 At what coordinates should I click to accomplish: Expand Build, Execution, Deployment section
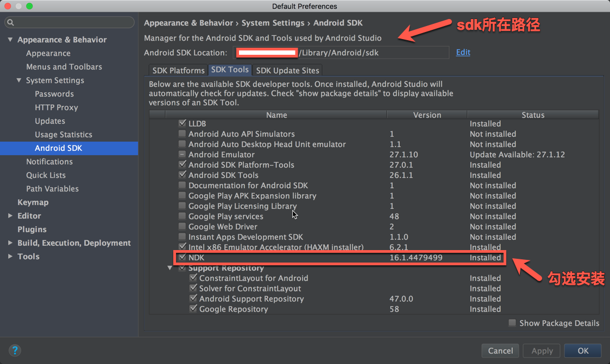[10, 243]
